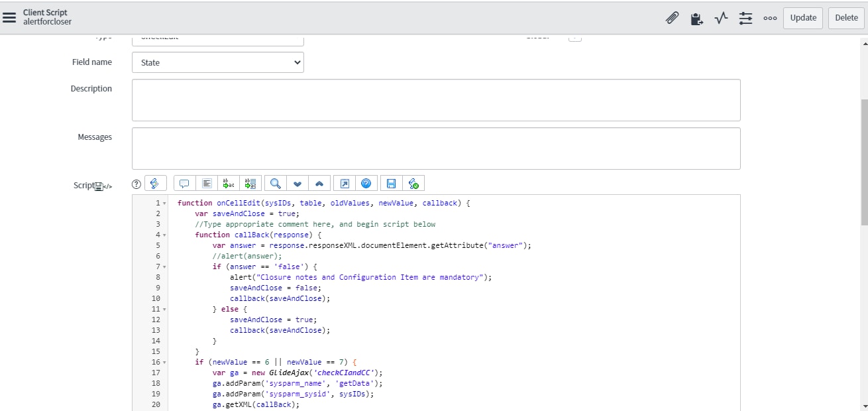The height and width of the screenshot is (411, 868).
Task: Open the more options three-dots icon
Action: [770, 19]
